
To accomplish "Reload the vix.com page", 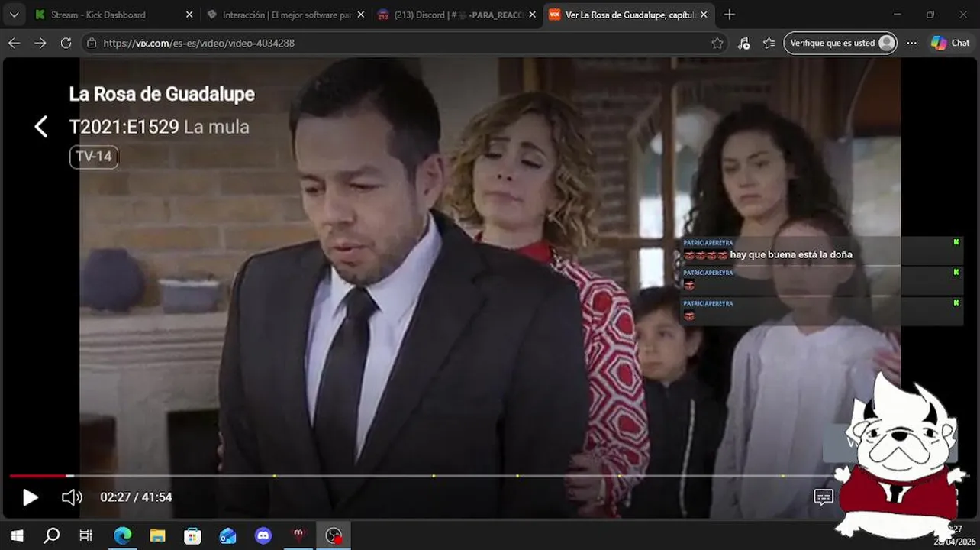I will point(66,43).
